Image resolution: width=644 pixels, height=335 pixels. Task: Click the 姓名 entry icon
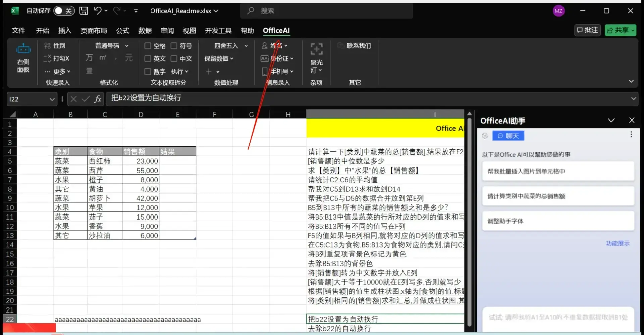pyautogui.click(x=264, y=45)
